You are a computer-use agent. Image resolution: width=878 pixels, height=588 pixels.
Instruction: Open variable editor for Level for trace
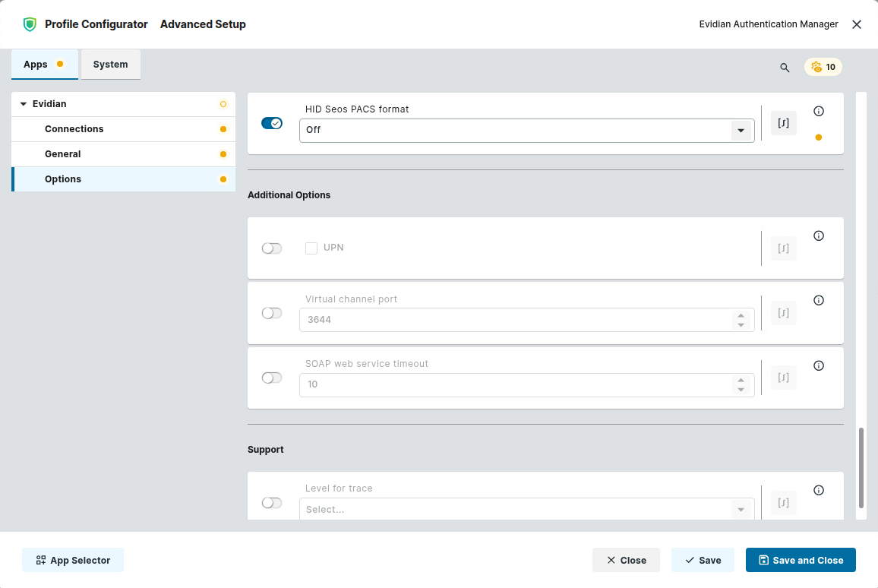[783, 503]
